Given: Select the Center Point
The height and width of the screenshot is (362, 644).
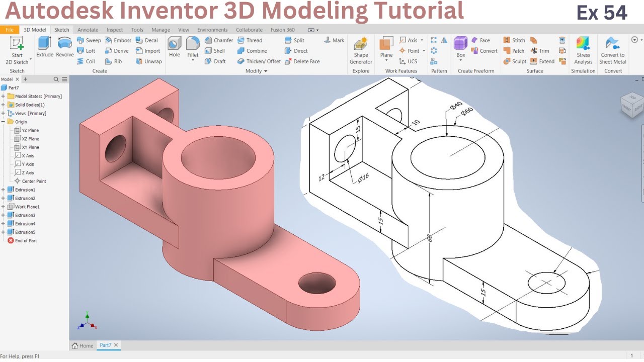Looking at the screenshot, I should pos(30,181).
